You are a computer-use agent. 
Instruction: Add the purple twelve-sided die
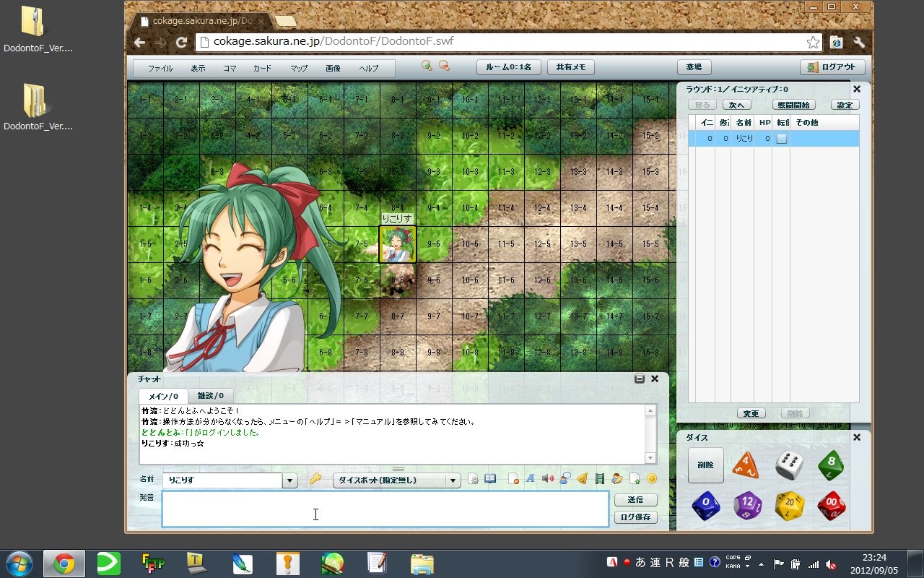click(x=747, y=506)
